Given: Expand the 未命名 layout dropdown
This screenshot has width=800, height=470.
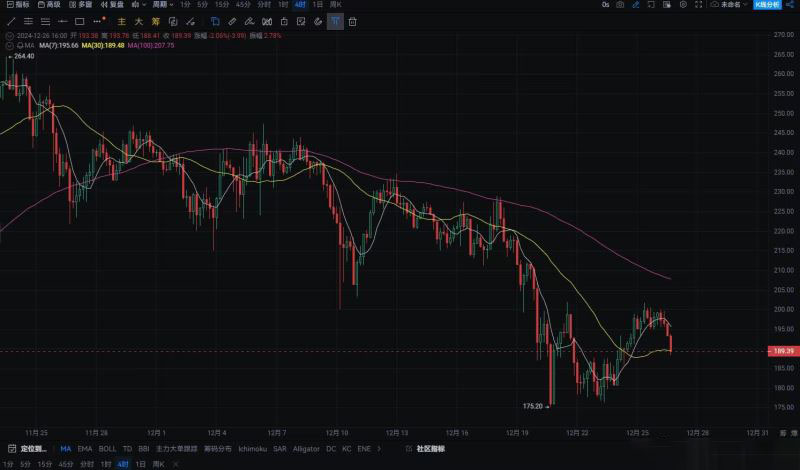Looking at the screenshot, I should tap(728, 5).
